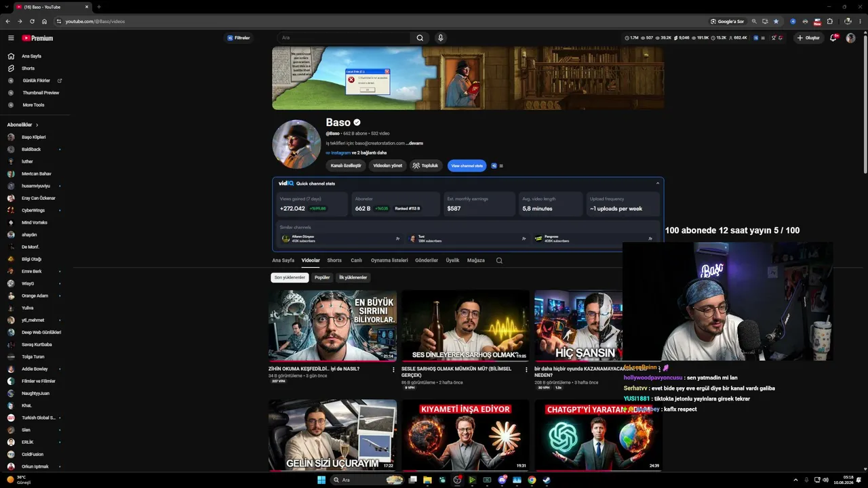Image resolution: width=868 pixels, height=488 pixels.
Task: Open options menu for SESLE SARHOŞ video
Action: (x=526, y=369)
